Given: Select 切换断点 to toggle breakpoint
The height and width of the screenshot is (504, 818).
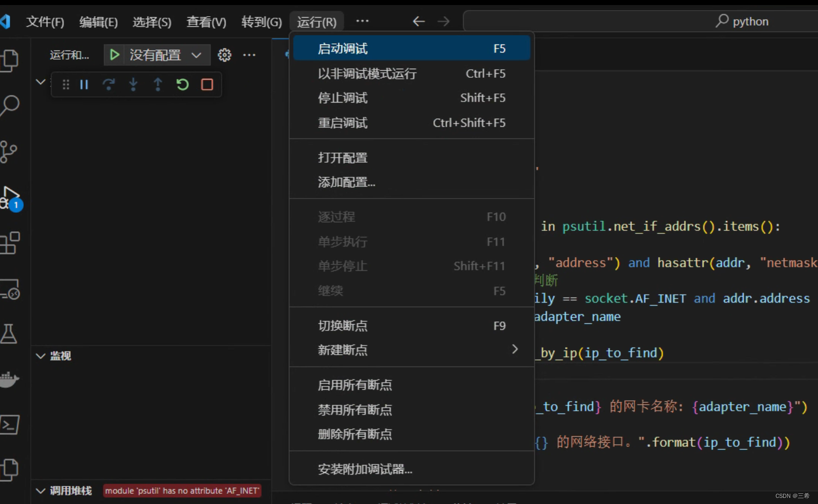Looking at the screenshot, I should [342, 326].
